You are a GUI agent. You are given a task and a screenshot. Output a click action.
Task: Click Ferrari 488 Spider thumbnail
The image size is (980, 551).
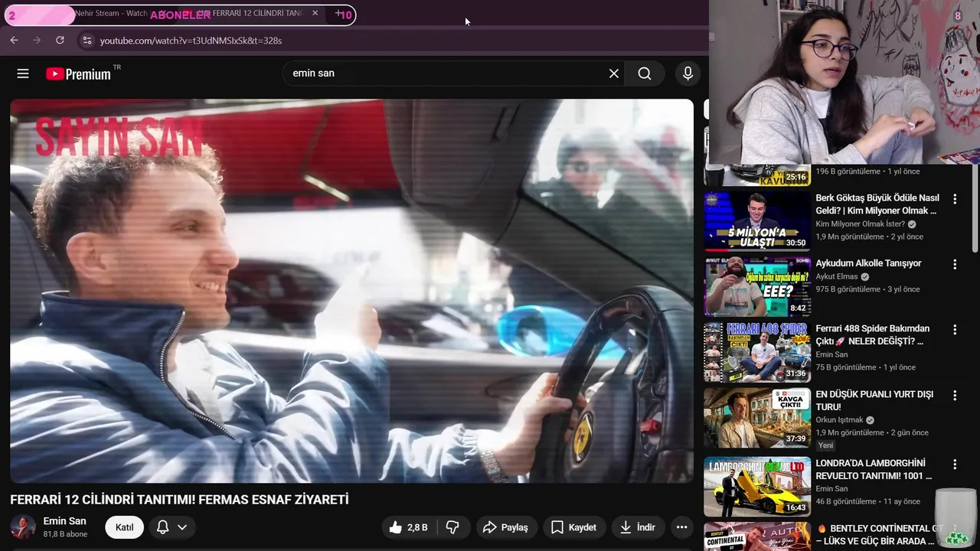coord(757,352)
